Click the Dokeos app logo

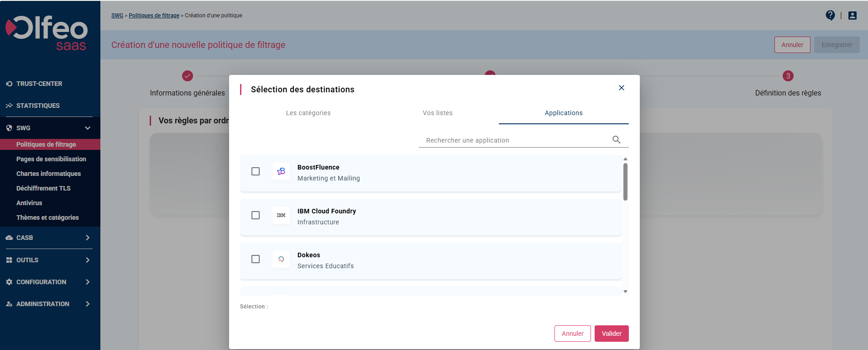pos(281,259)
